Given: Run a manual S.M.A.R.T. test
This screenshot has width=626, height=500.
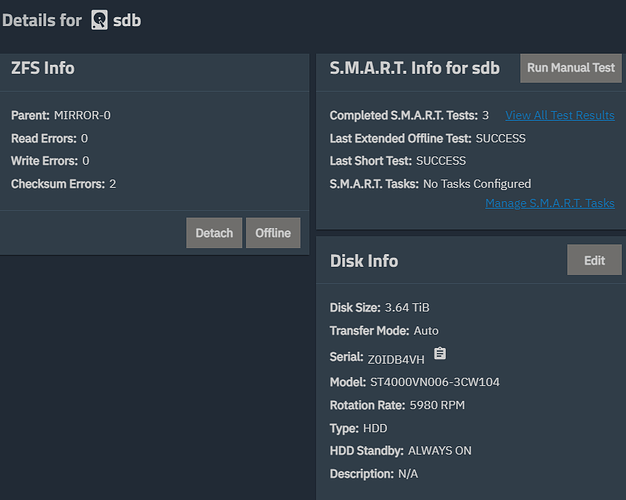Looking at the screenshot, I should (571, 68).
